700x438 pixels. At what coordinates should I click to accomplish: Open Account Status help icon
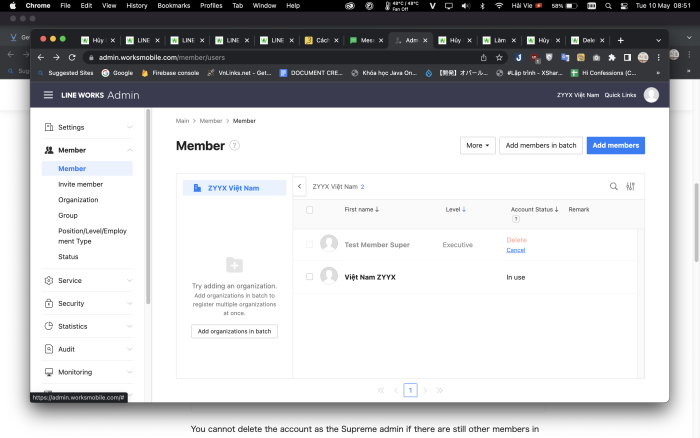pos(516,219)
